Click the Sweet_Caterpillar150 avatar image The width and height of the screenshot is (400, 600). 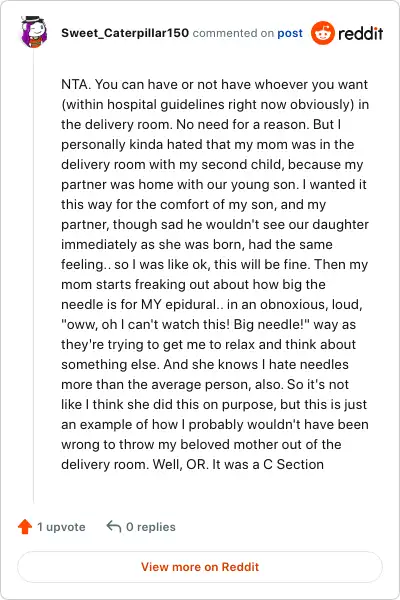click(x=33, y=32)
